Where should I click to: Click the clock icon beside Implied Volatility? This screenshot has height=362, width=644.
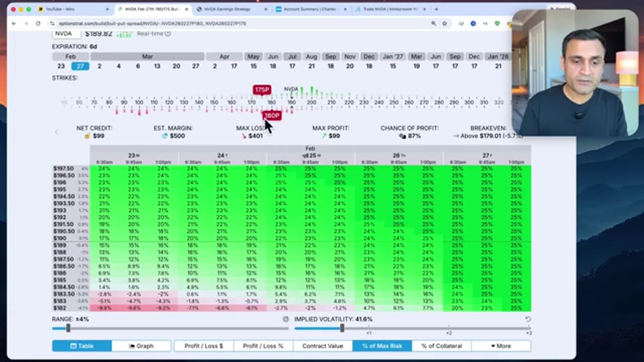286,319
